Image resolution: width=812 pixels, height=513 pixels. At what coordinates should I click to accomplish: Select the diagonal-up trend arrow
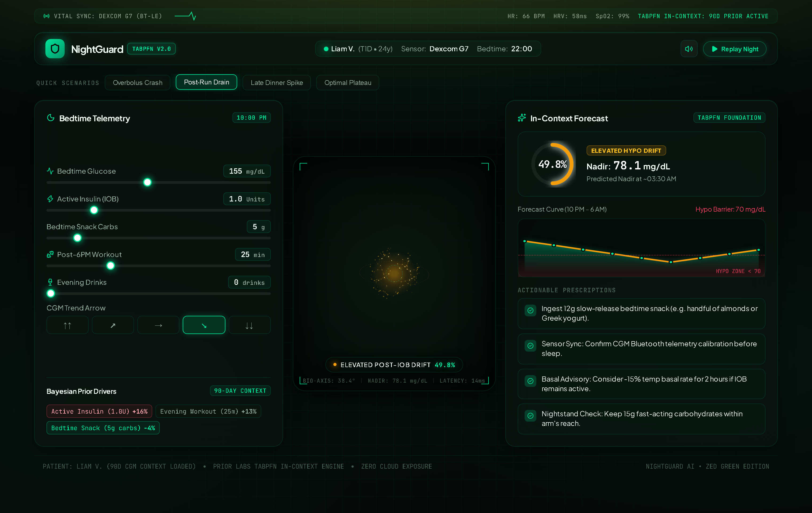point(113,325)
